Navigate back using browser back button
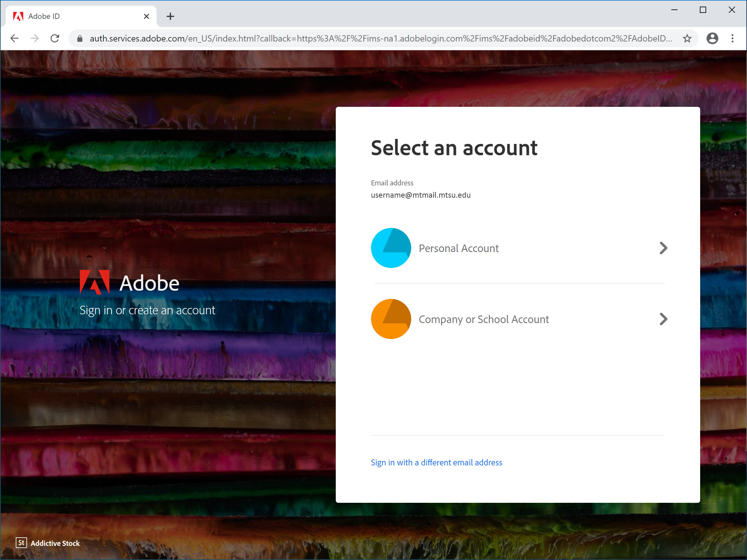The width and height of the screenshot is (747, 560). coord(15,38)
